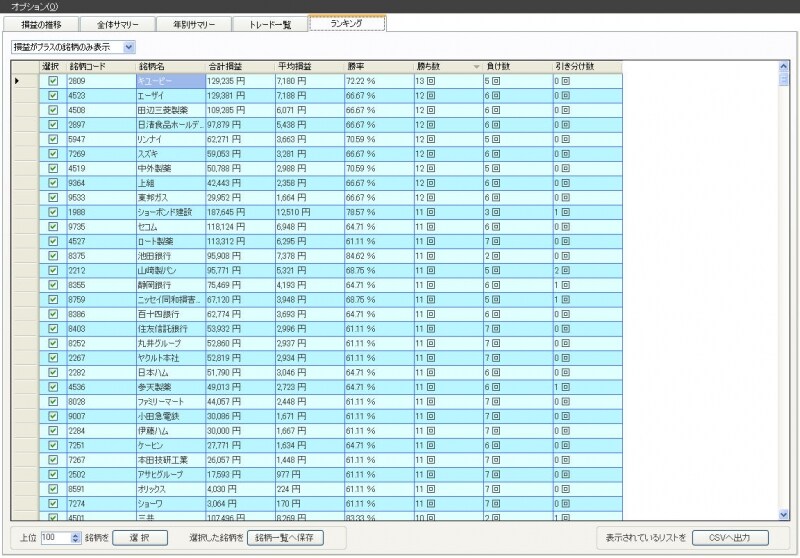This screenshot has width=800, height=558.
Task: Toggle the checkbox for 4523 エーザイ
Action: [54, 95]
